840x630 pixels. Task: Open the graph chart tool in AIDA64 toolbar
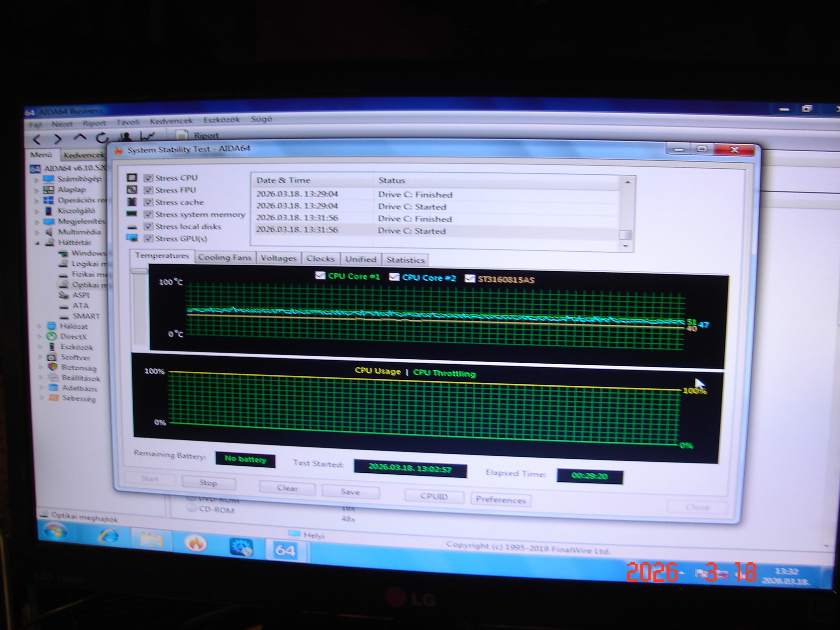[148, 136]
